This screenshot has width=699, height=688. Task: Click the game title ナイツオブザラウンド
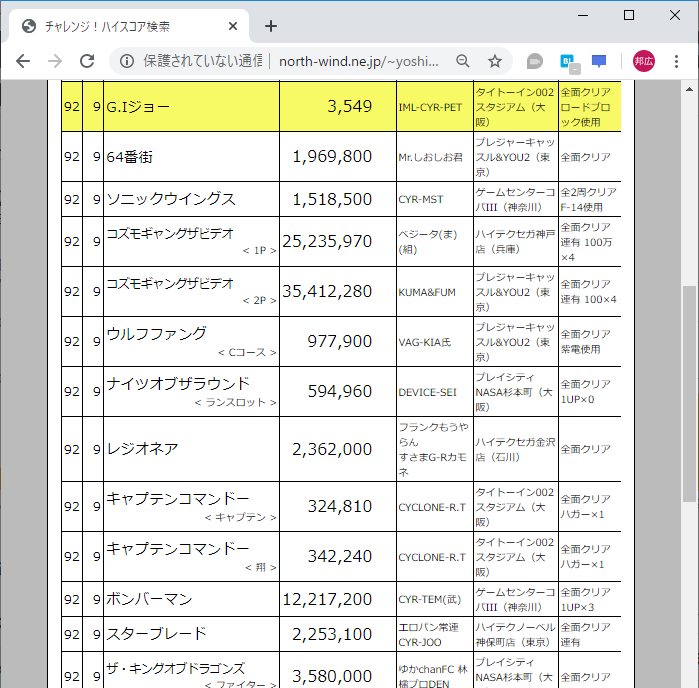178,383
